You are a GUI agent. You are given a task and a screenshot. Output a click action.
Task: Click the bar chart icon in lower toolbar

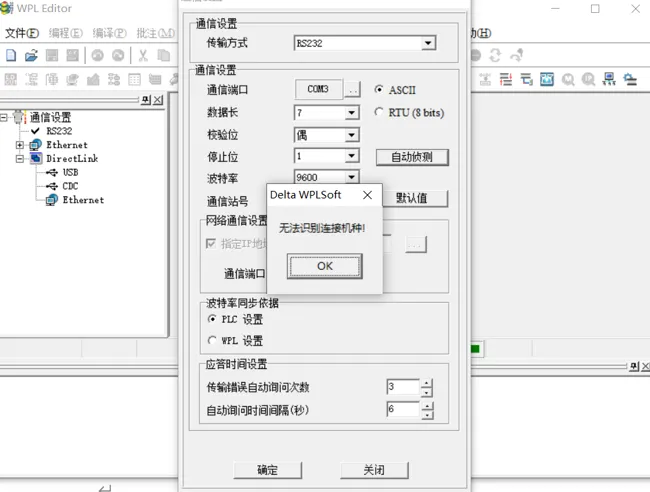pos(93,79)
